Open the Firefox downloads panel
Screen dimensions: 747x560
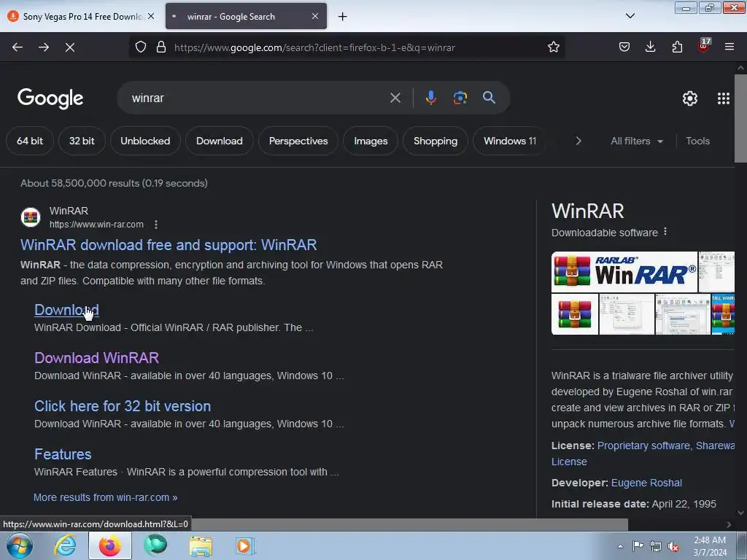tap(650, 47)
